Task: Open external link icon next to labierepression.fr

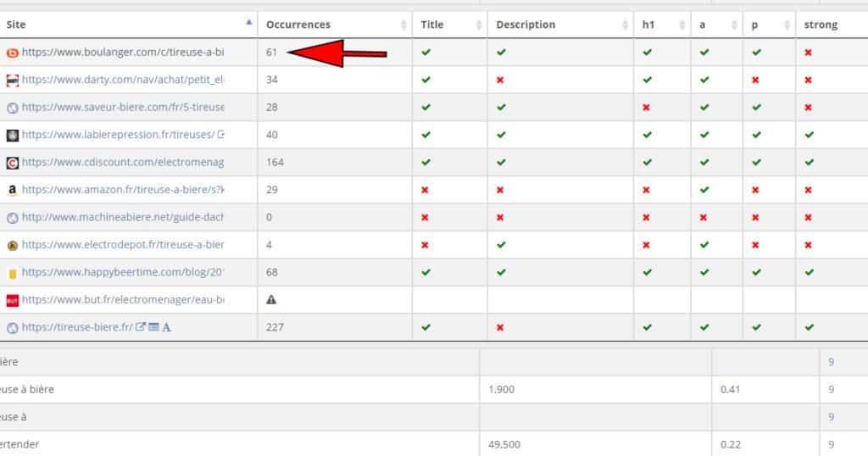Action: click(x=221, y=134)
